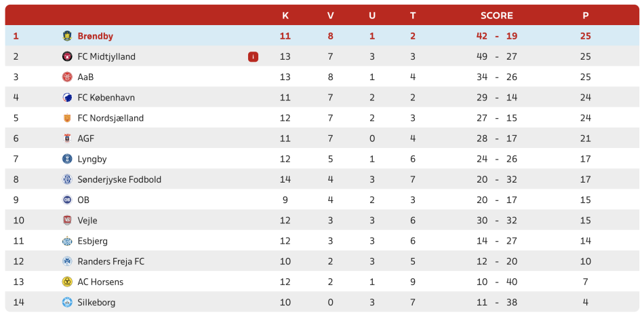
Task: Click the FC Midtjylland club logo
Action: click(67, 57)
